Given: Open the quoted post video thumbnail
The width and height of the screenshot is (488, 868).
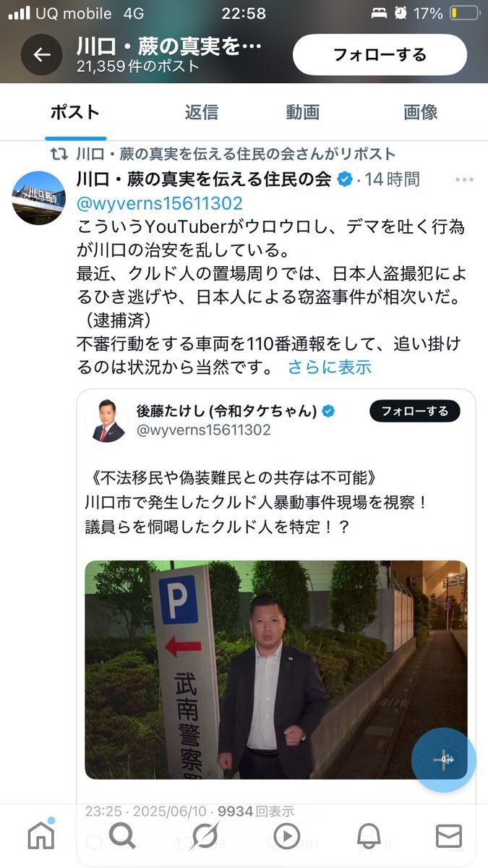Looking at the screenshot, I should (x=276, y=670).
